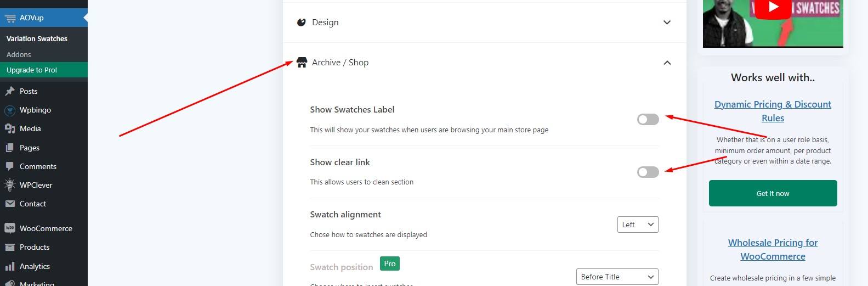The height and width of the screenshot is (286, 868).
Task: Click the WooCommerce icon in sidebar
Action: coord(9,228)
